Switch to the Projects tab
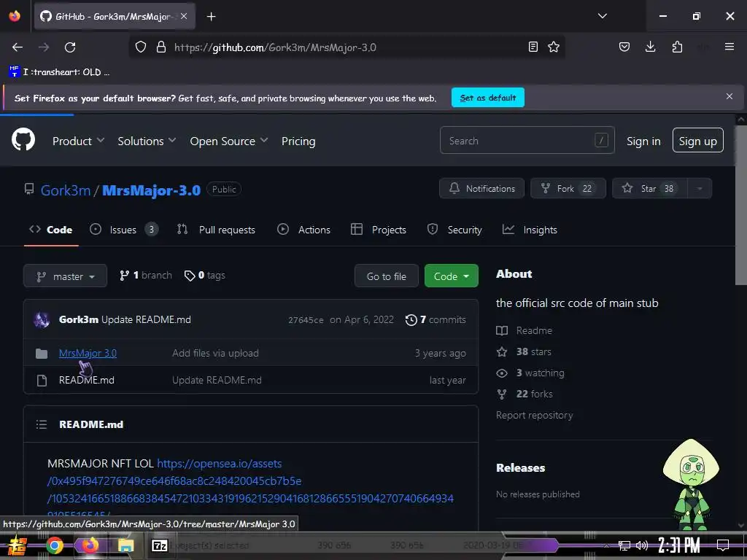This screenshot has height=560, width=747. (x=379, y=230)
